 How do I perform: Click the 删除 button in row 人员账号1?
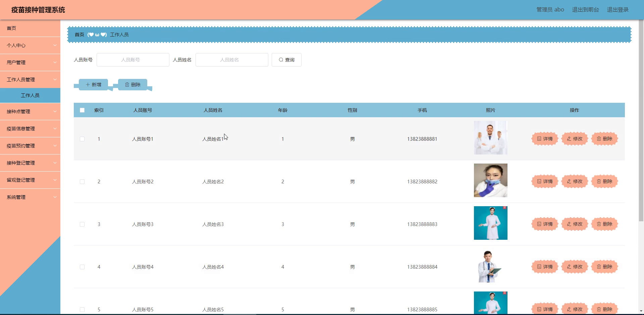[604, 139]
